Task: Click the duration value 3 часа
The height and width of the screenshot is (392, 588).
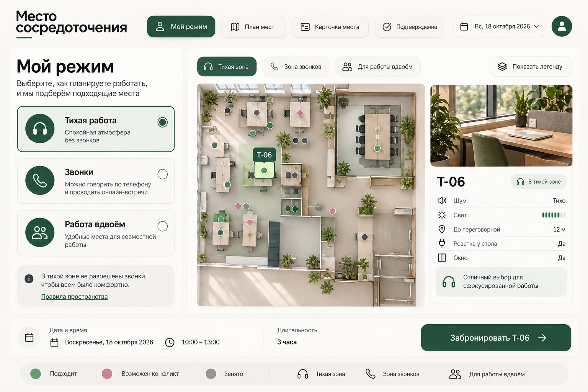Action: coord(287,342)
